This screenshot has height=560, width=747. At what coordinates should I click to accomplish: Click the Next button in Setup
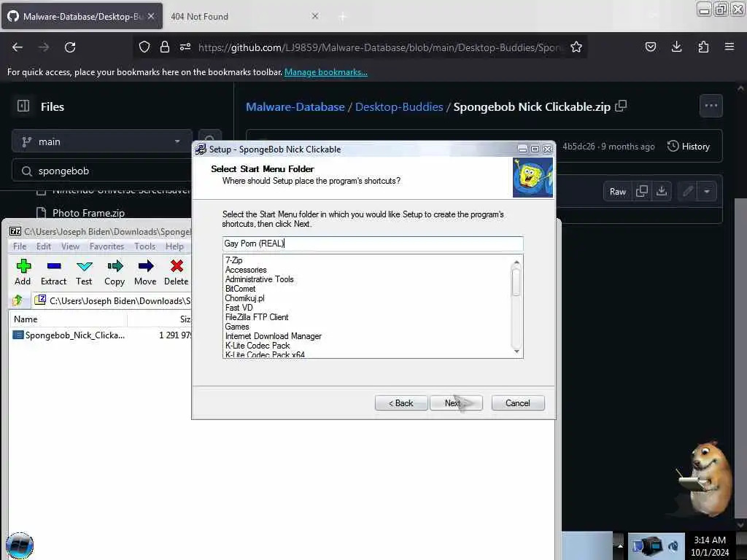456,402
